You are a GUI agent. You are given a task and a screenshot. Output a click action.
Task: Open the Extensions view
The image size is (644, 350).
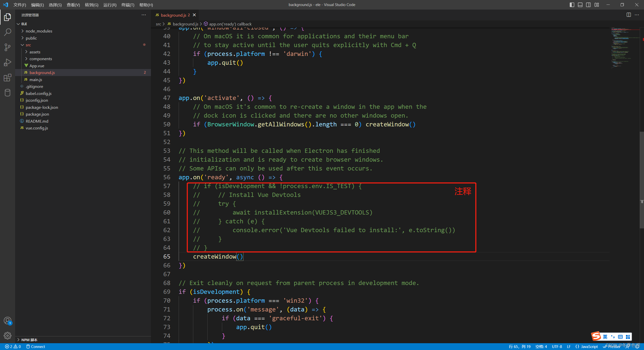7,78
